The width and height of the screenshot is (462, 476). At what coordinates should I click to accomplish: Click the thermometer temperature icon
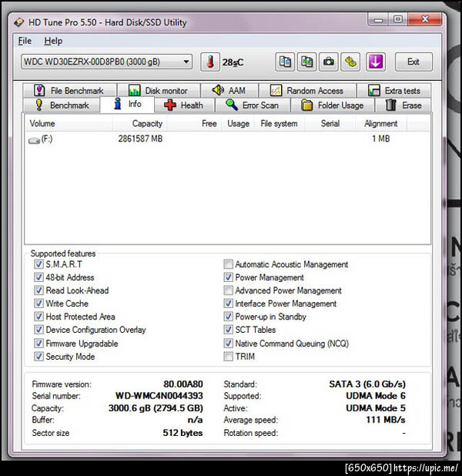210,62
